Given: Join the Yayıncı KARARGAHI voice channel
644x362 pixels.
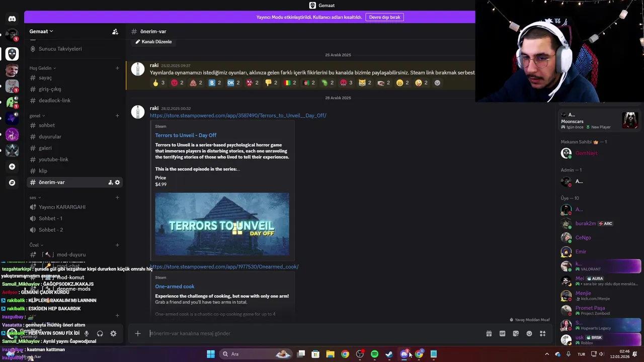Looking at the screenshot, I should tap(74, 207).
